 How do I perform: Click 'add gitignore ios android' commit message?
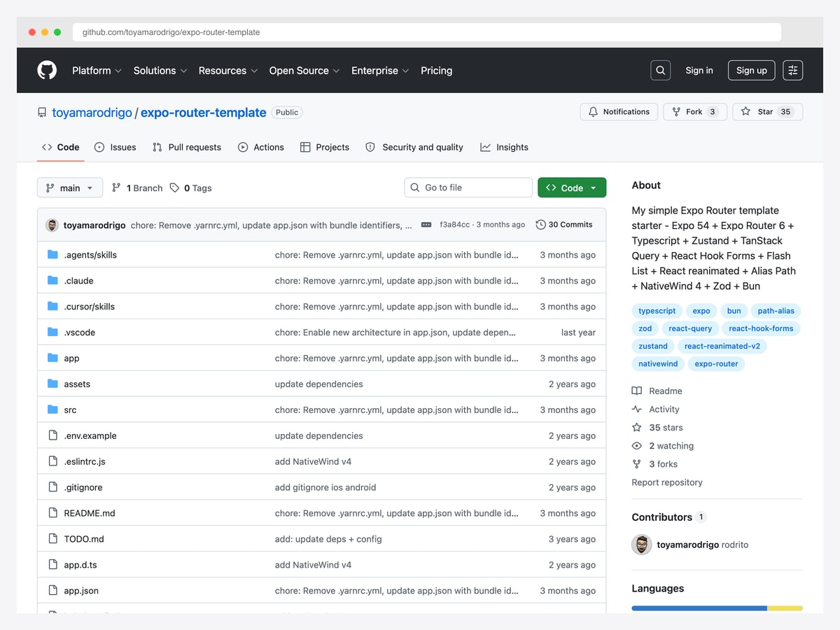coord(325,487)
